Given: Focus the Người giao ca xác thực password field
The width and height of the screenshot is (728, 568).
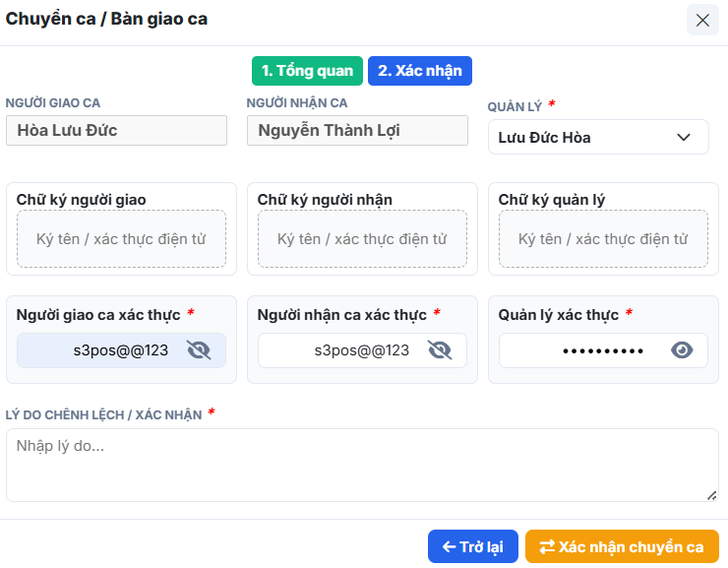Looking at the screenshot, I should [x=121, y=350].
